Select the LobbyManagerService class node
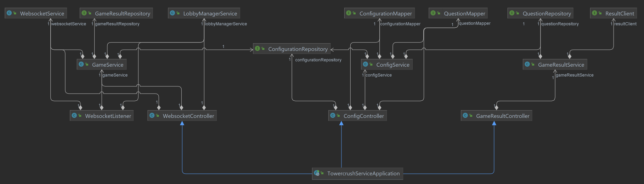Image resolution: width=644 pixels, height=184 pixels. click(204, 13)
